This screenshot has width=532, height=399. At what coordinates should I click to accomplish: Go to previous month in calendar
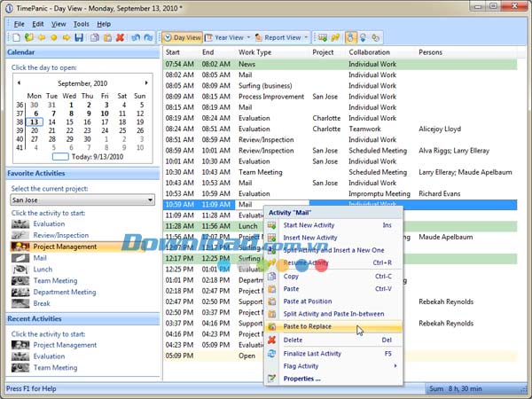click(x=19, y=82)
